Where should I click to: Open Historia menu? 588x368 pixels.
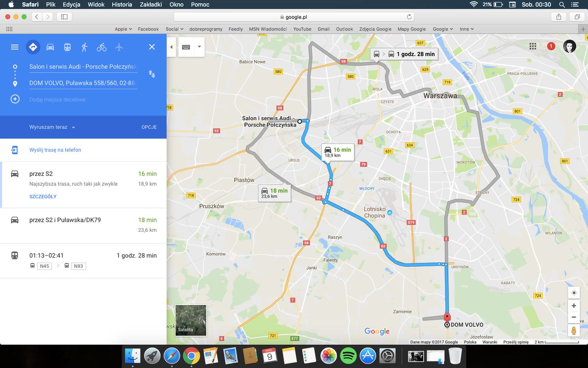click(122, 5)
